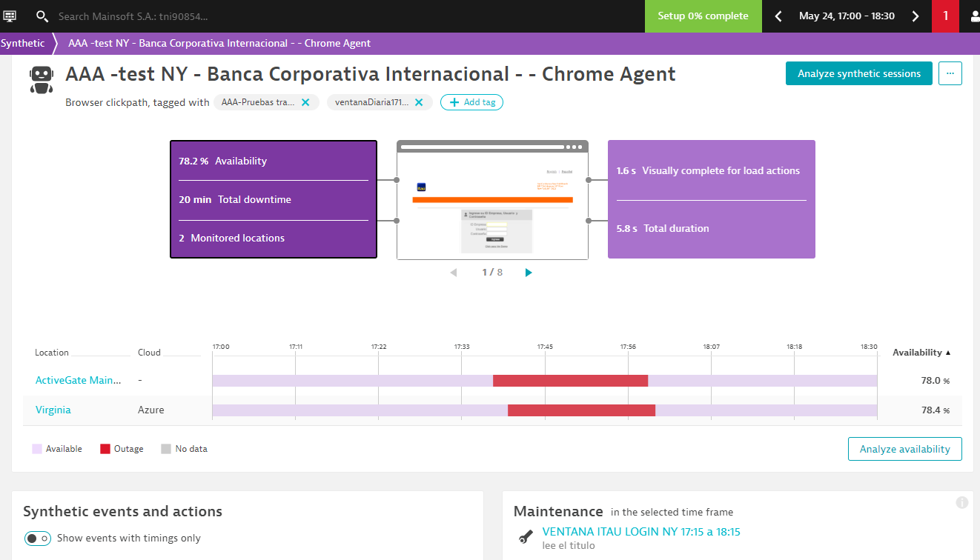This screenshot has width=980, height=560.
Task: Shift timeframe forward with right chevron
Action: [916, 16]
